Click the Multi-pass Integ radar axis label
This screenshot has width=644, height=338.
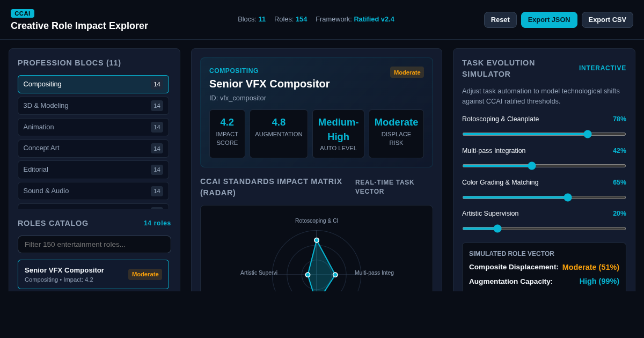[x=374, y=273]
